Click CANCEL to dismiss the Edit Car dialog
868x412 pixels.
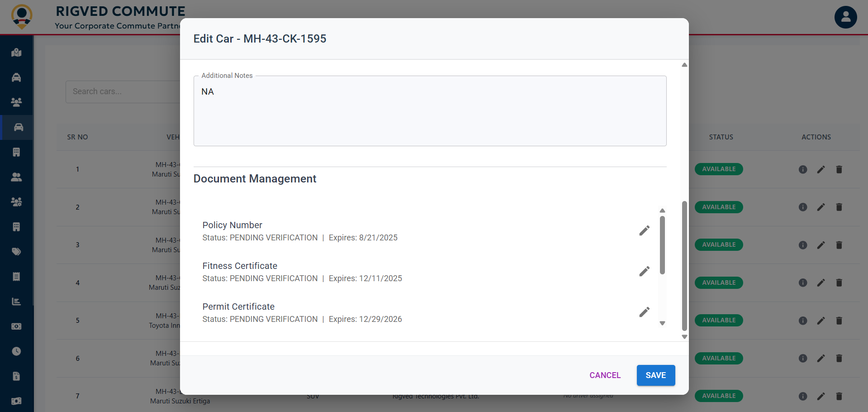605,375
